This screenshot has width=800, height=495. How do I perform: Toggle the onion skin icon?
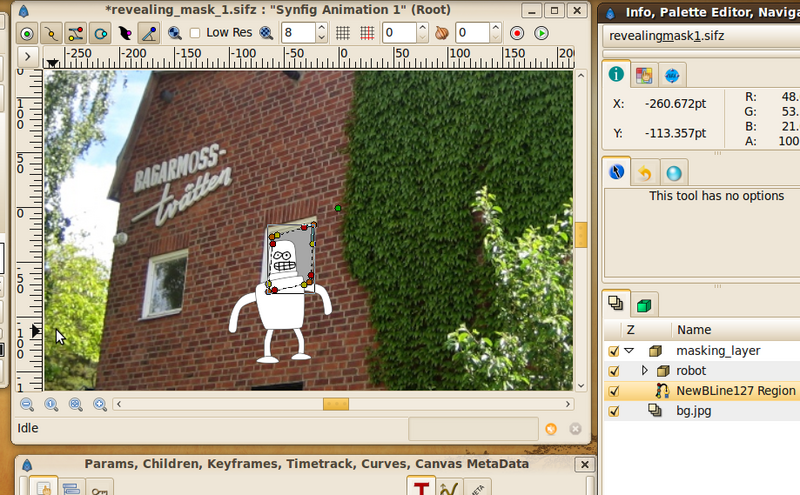coord(442,33)
